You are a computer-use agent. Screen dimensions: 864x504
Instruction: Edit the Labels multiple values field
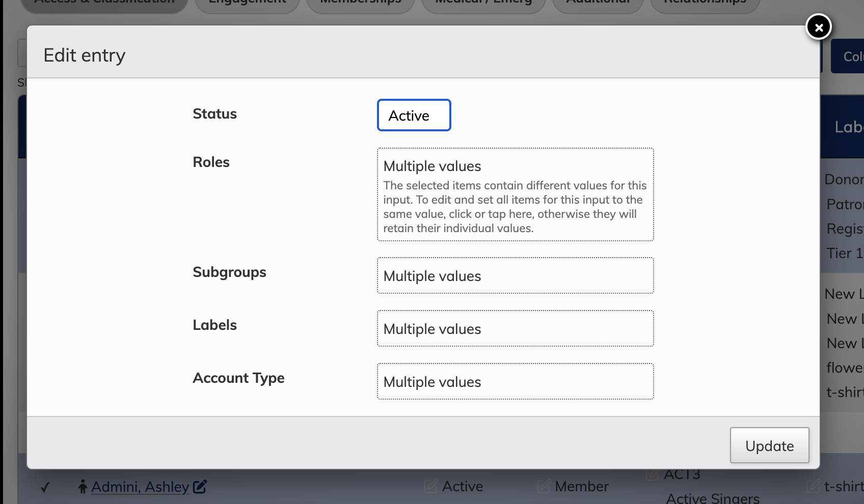click(x=515, y=328)
